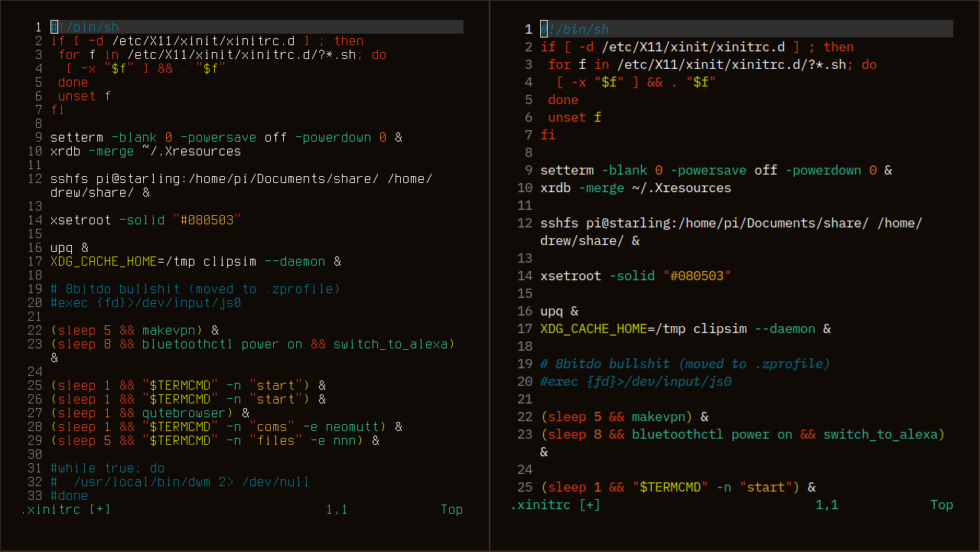Click "bluetoothctl" in the left pane
The image size is (980, 552).
(187, 345)
